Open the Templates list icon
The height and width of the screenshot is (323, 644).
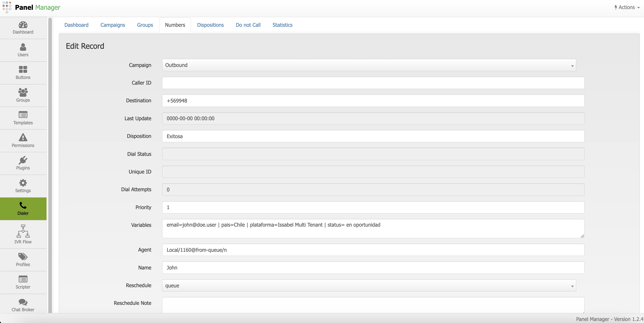coord(23,115)
